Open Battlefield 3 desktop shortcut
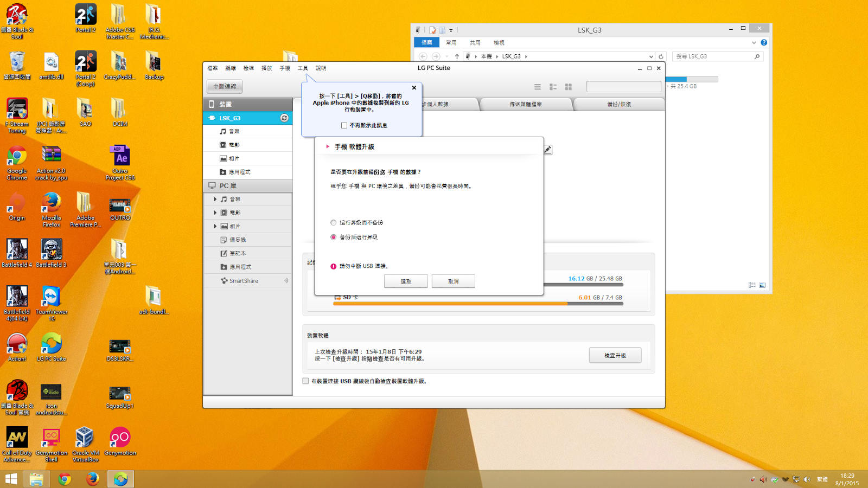 pos(52,253)
